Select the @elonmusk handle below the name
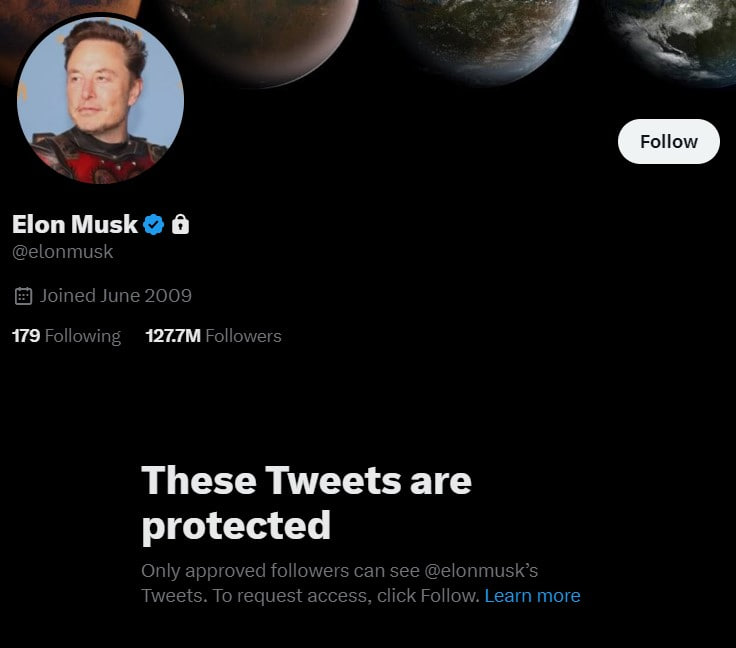The width and height of the screenshot is (736, 648). coord(62,252)
